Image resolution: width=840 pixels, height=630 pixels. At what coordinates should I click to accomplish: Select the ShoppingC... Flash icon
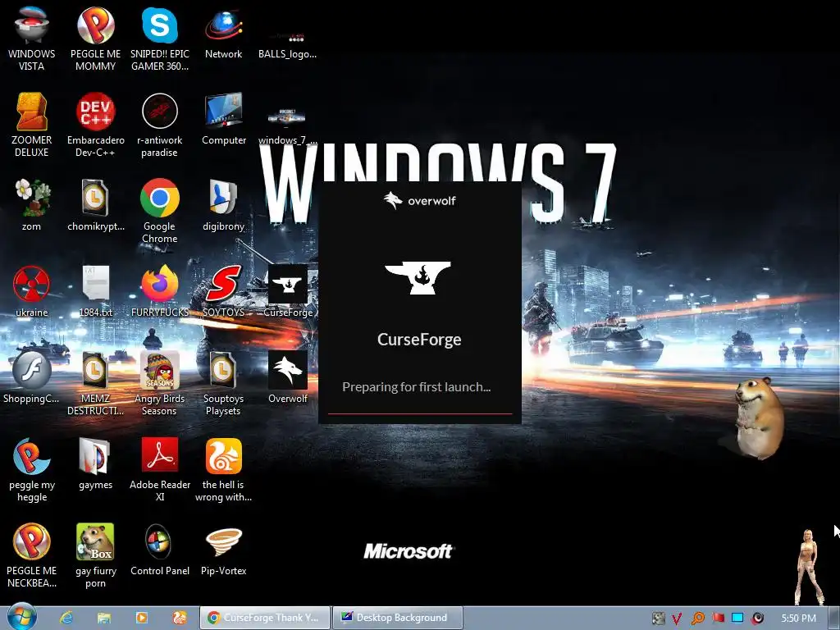tap(32, 377)
